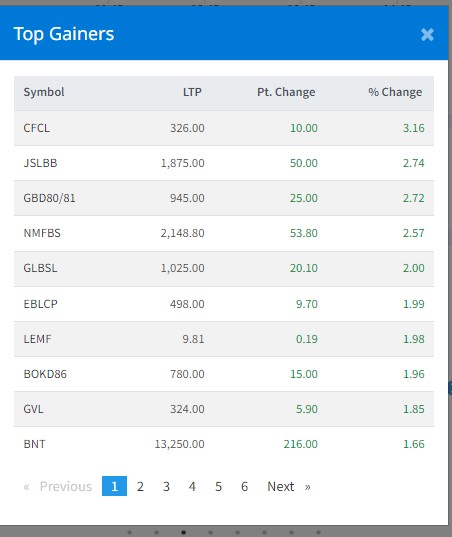The height and width of the screenshot is (537, 452).
Task: Open page 3 in pagination
Action: (166, 486)
